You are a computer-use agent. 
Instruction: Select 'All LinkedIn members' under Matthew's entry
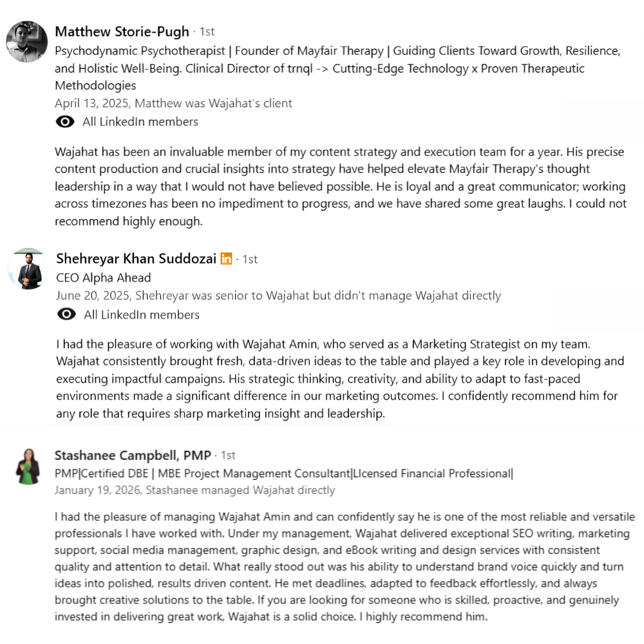[140, 122]
